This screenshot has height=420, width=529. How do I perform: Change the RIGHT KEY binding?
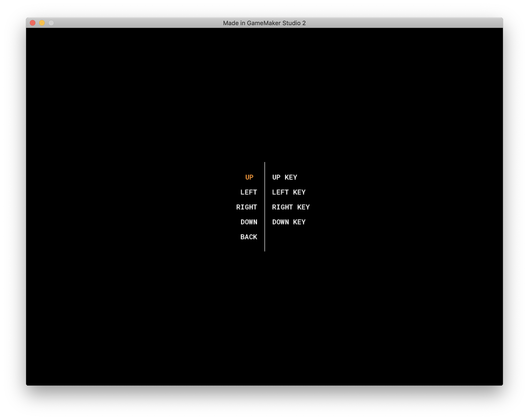point(291,207)
